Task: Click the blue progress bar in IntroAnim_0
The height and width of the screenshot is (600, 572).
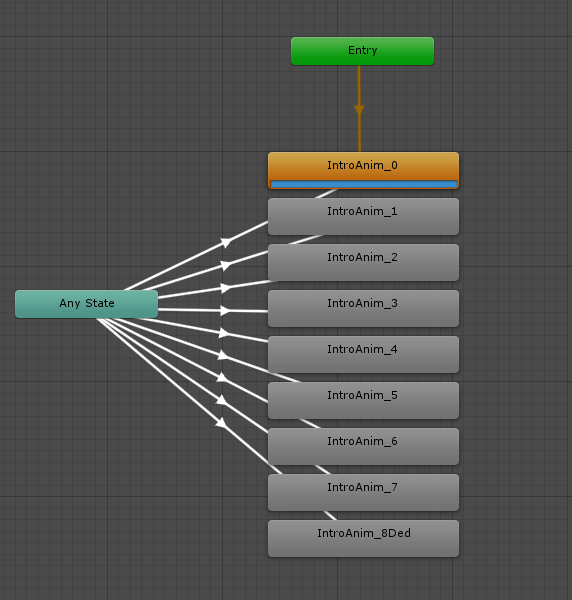Action: [364, 184]
